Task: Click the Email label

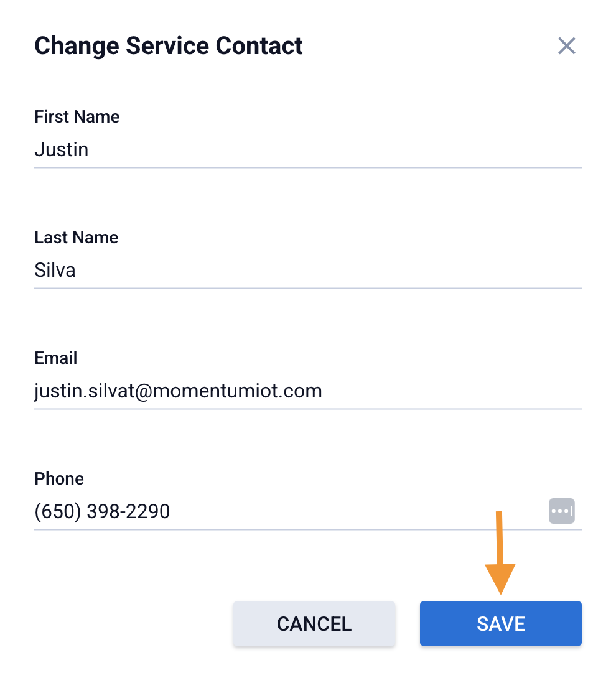Action: 56,358
